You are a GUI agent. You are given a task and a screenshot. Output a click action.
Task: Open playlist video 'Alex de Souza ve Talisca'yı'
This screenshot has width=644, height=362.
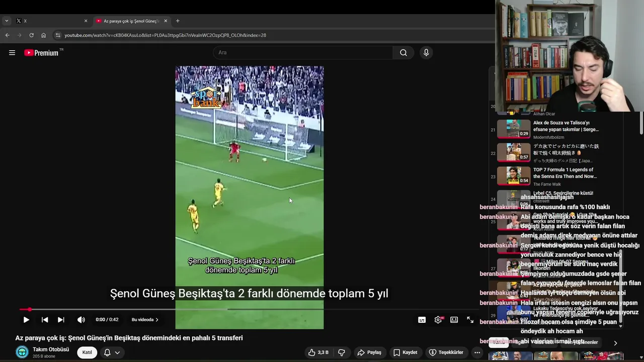pos(566,126)
